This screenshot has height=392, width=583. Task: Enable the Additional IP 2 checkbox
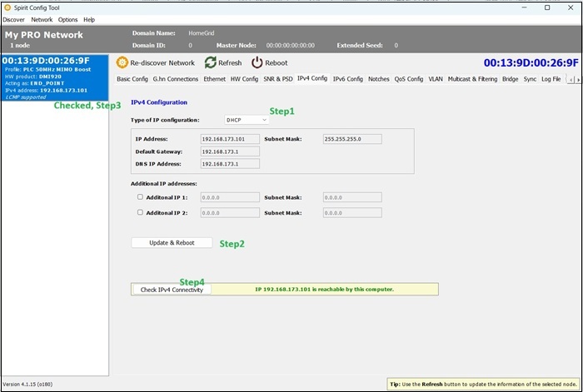pos(140,212)
